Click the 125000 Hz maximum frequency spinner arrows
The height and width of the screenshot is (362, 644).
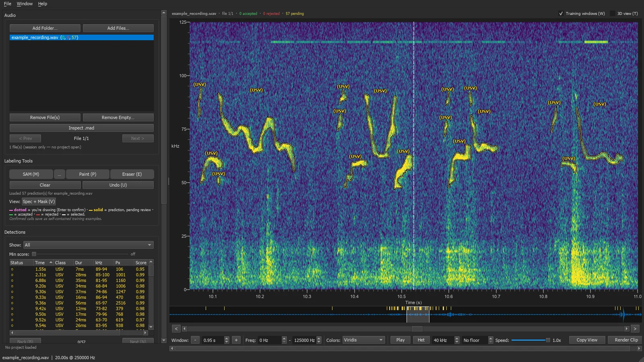coord(319,340)
